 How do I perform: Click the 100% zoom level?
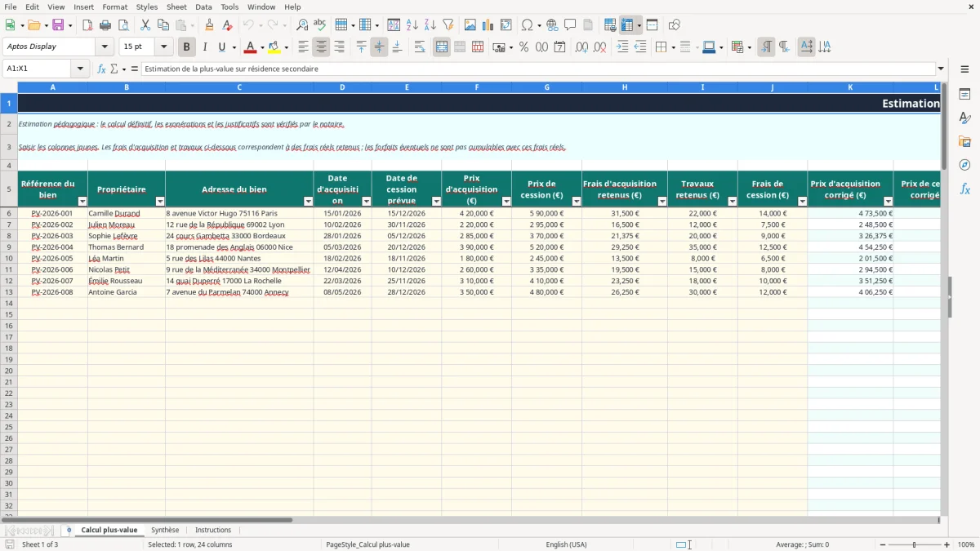[966, 544]
